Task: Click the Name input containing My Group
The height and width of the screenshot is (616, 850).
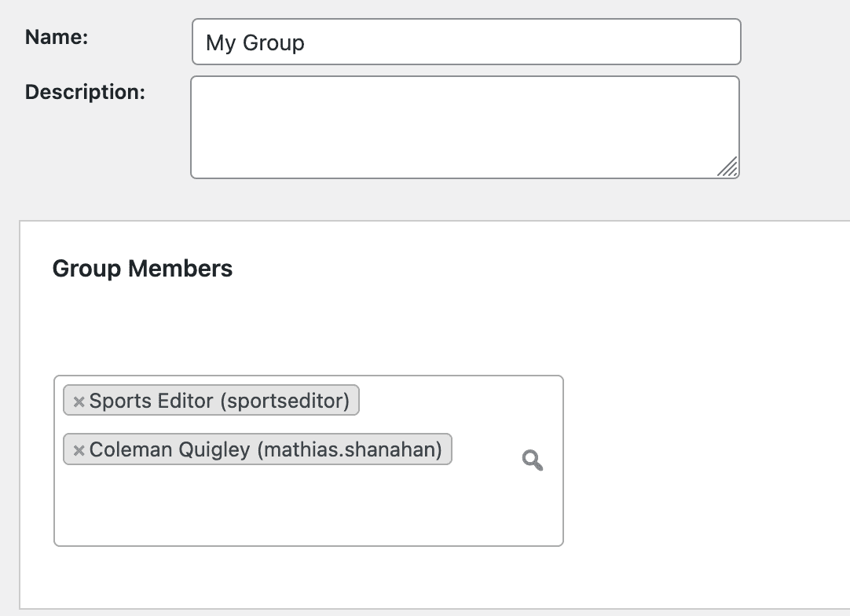Action: click(467, 42)
